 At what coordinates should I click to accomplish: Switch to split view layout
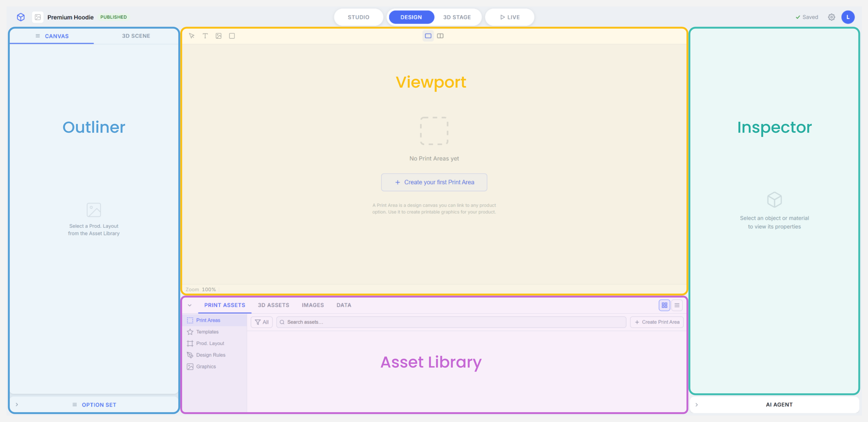point(440,36)
